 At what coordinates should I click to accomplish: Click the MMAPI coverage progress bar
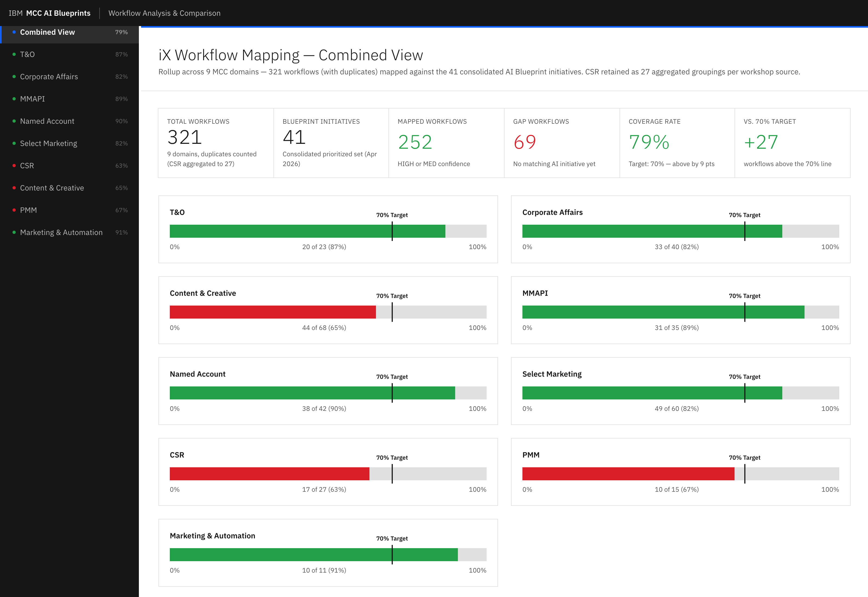[681, 312]
